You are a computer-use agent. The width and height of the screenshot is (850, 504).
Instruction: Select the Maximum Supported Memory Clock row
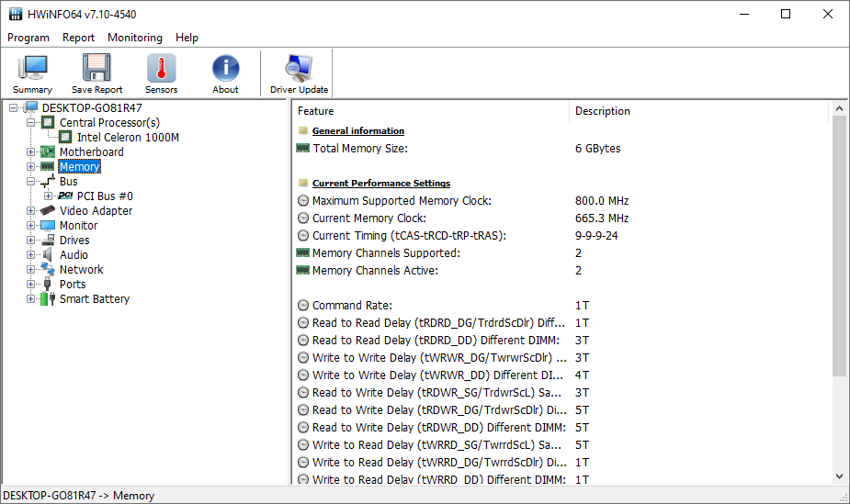tap(560, 201)
